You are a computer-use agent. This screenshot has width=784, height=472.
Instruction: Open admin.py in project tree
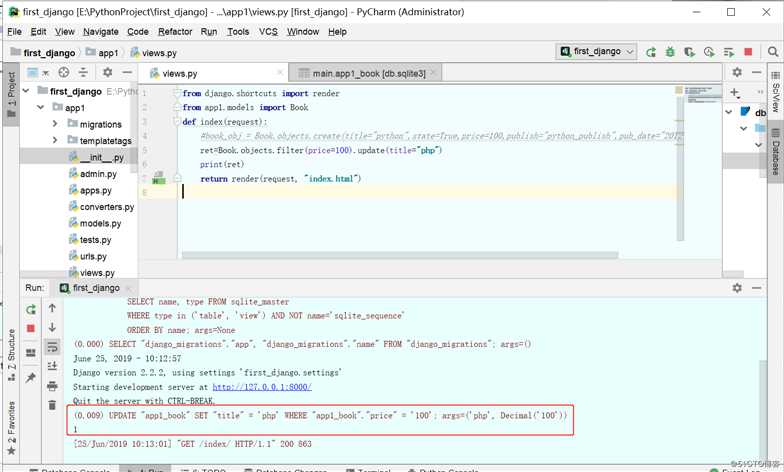pyautogui.click(x=92, y=174)
